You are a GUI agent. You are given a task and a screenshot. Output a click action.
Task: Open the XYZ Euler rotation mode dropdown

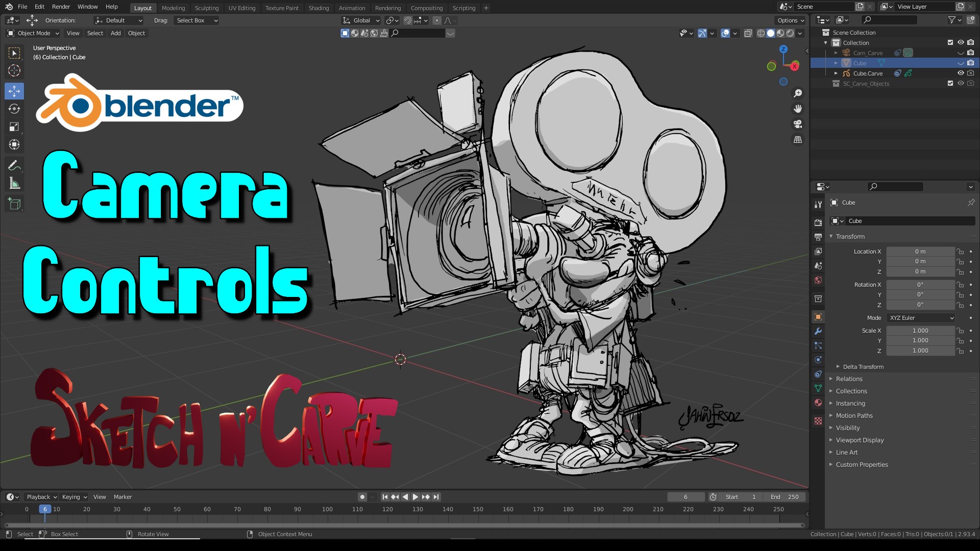click(920, 318)
